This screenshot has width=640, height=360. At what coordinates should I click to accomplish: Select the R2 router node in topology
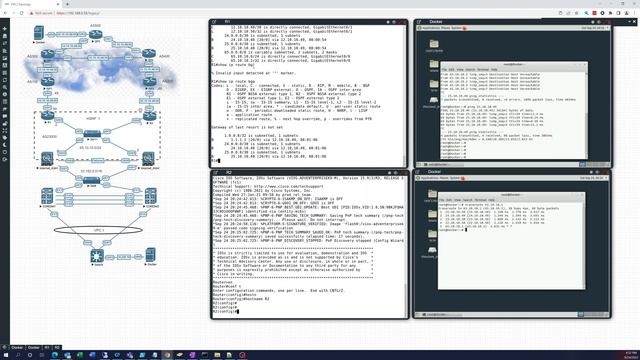(x=149, y=116)
